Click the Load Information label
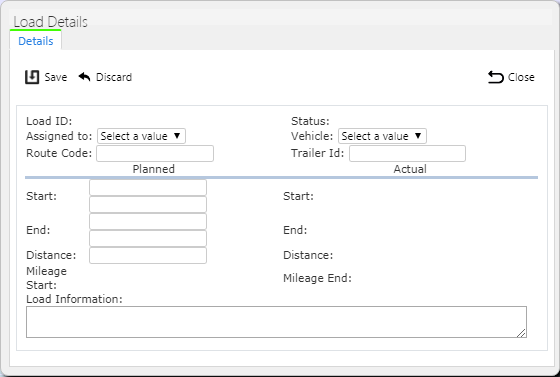This screenshot has height=377, width=560. (74, 299)
